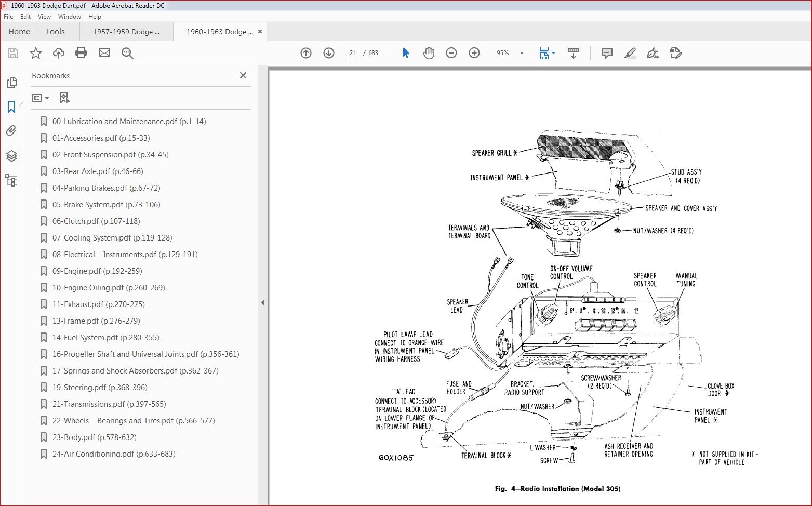Open 06-Clutch.pdf bookmark

coord(96,221)
